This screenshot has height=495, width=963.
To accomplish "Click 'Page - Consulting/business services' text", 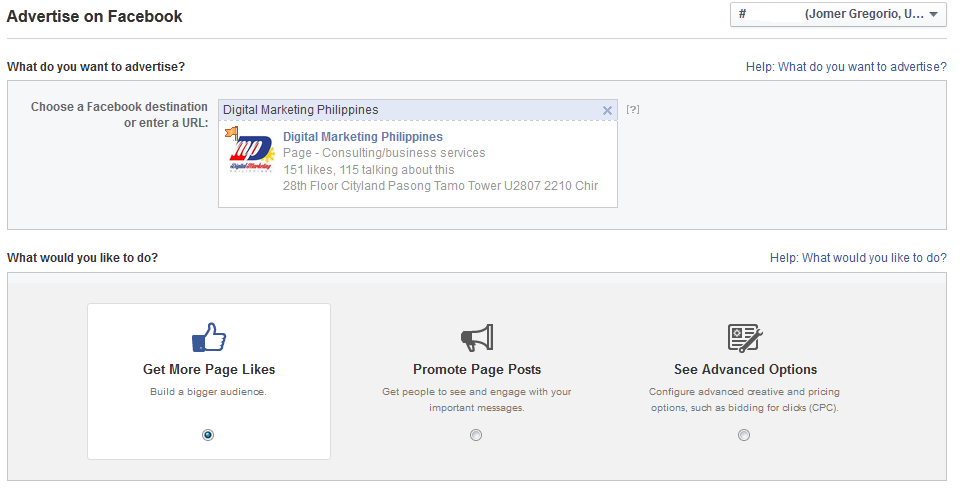I will coord(384,153).
